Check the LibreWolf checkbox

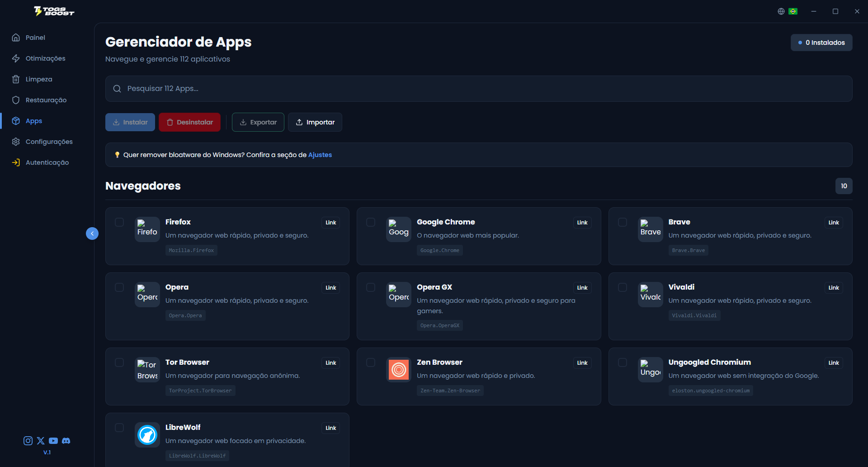(119, 428)
